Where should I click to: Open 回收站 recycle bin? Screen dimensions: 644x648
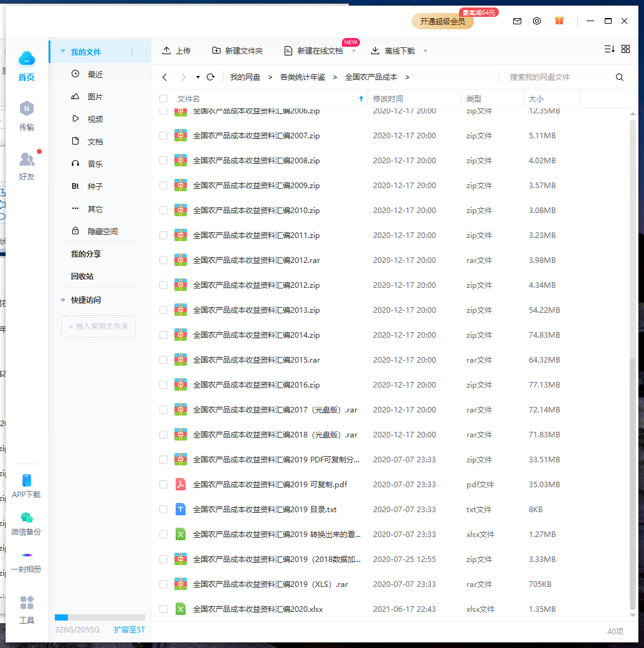tap(82, 276)
